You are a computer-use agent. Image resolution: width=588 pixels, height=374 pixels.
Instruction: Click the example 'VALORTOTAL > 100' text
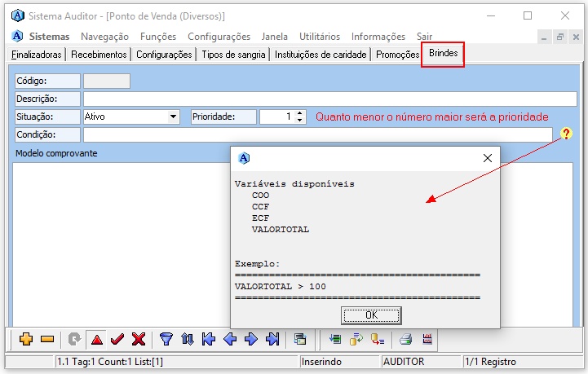(280, 287)
